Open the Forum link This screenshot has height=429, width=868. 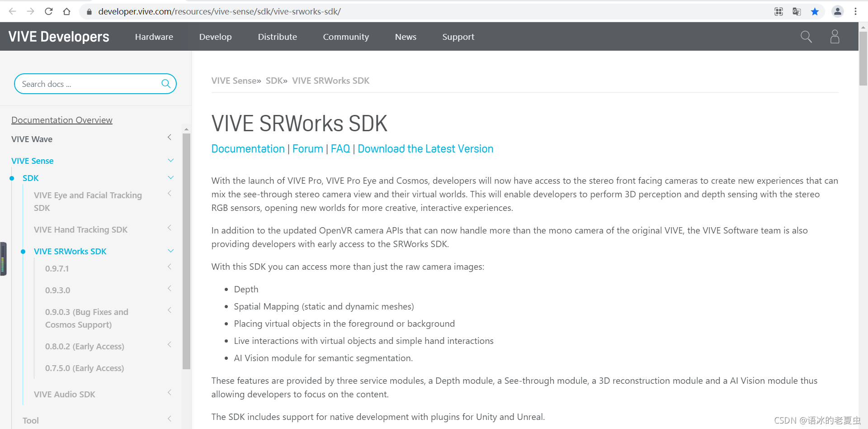pyautogui.click(x=308, y=148)
